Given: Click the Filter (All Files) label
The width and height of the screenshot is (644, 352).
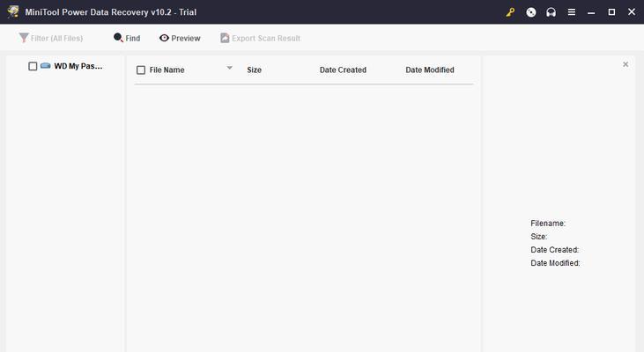Looking at the screenshot, I should (56, 38).
